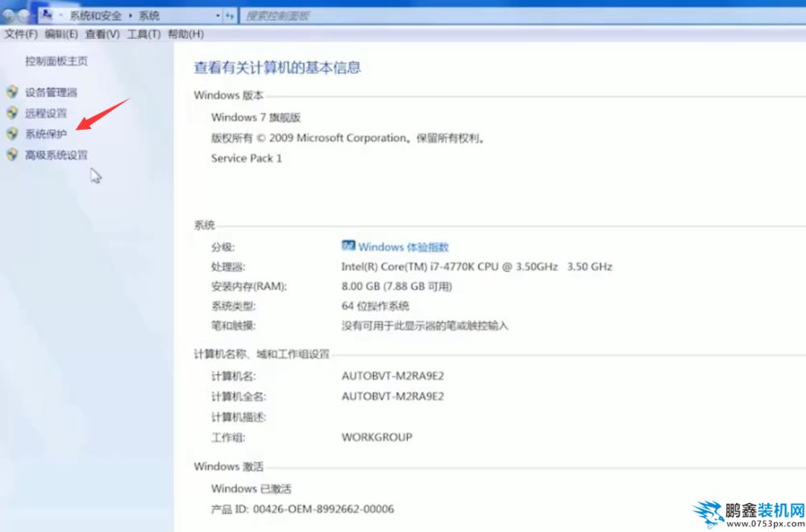Image resolution: width=806 pixels, height=532 pixels.
Task: Go to 控制面板主页
Action: tap(56, 61)
